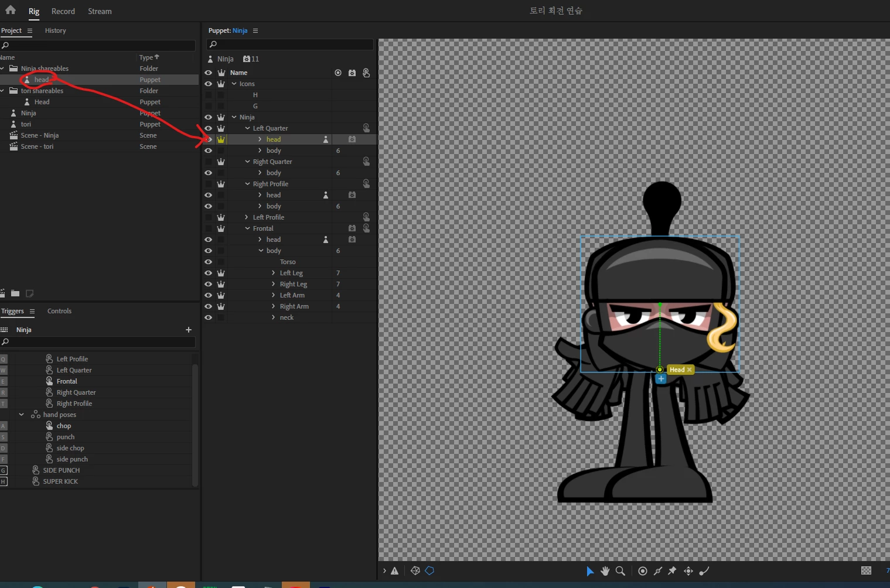The width and height of the screenshot is (890, 588).
Task: Click the Project panel search field
Action: coord(98,45)
